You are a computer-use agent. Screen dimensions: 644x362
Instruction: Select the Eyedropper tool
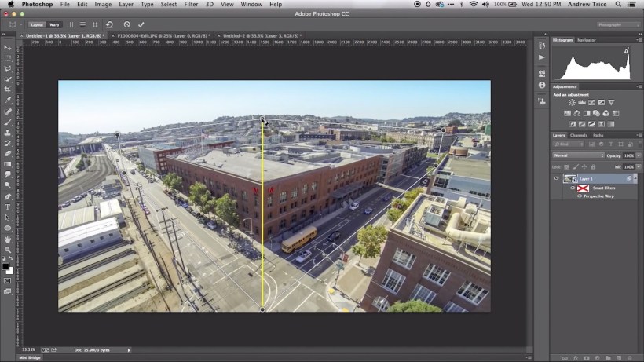[8, 101]
